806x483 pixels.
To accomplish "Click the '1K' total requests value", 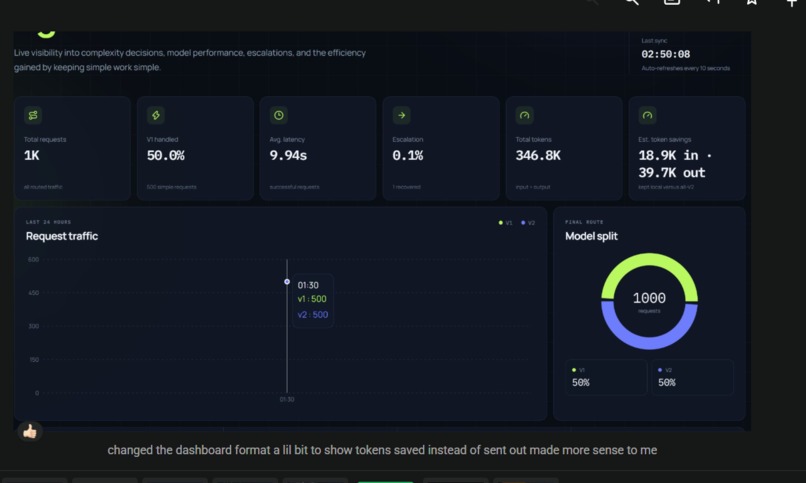I will click(31, 155).
